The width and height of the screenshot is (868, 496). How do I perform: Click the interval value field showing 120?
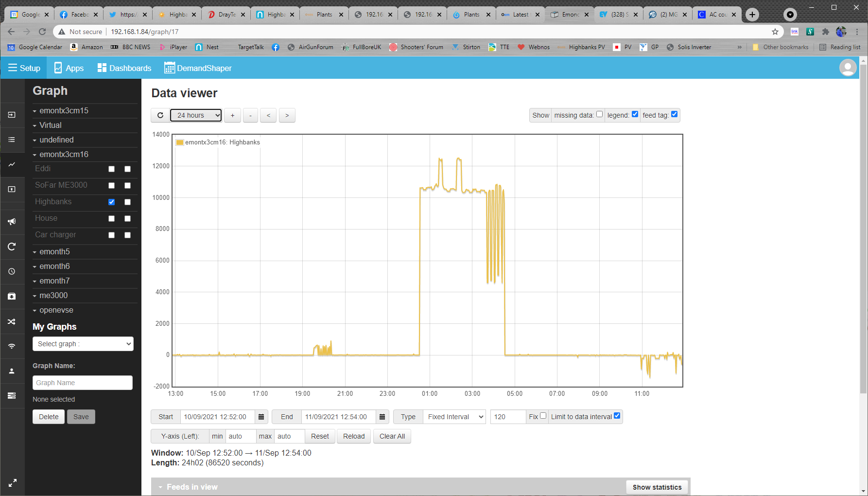(508, 417)
